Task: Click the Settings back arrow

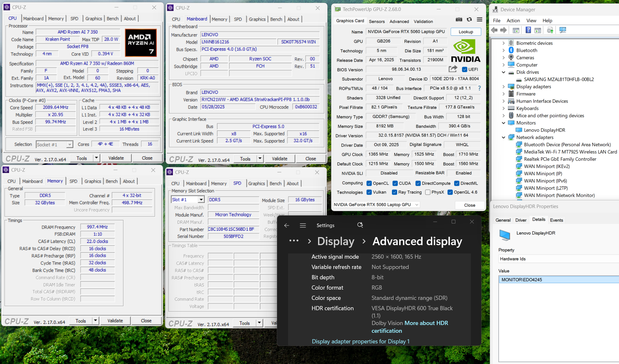Action: pyautogui.click(x=286, y=225)
